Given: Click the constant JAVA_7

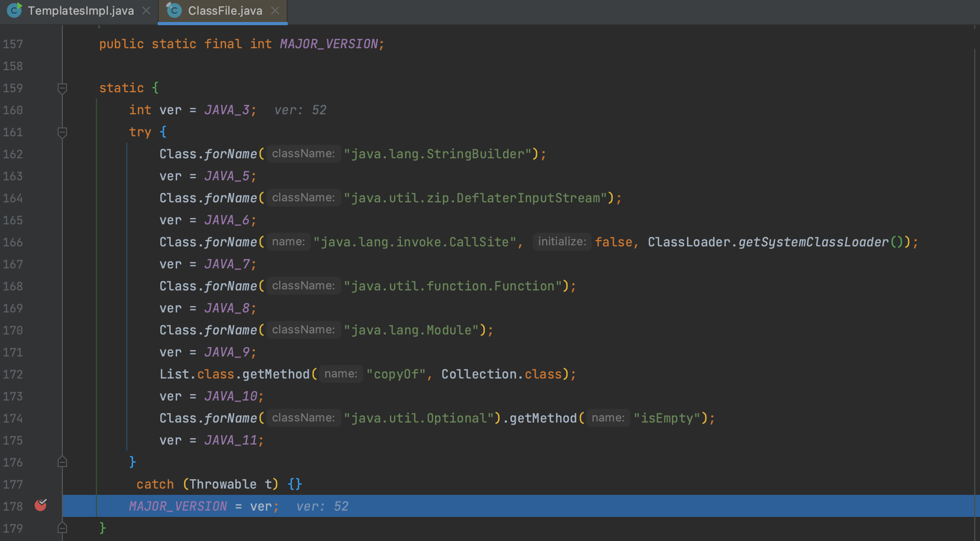Looking at the screenshot, I should [x=226, y=264].
